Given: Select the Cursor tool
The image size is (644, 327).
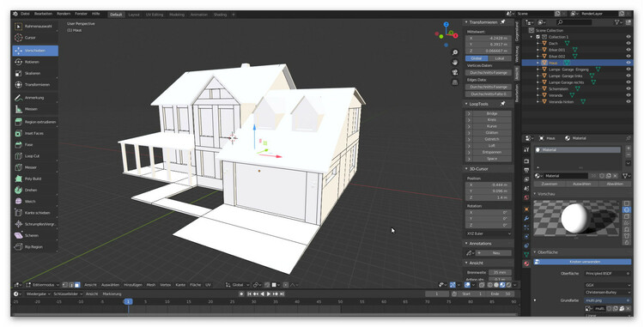Looking at the screenshot, I should 35,38.
